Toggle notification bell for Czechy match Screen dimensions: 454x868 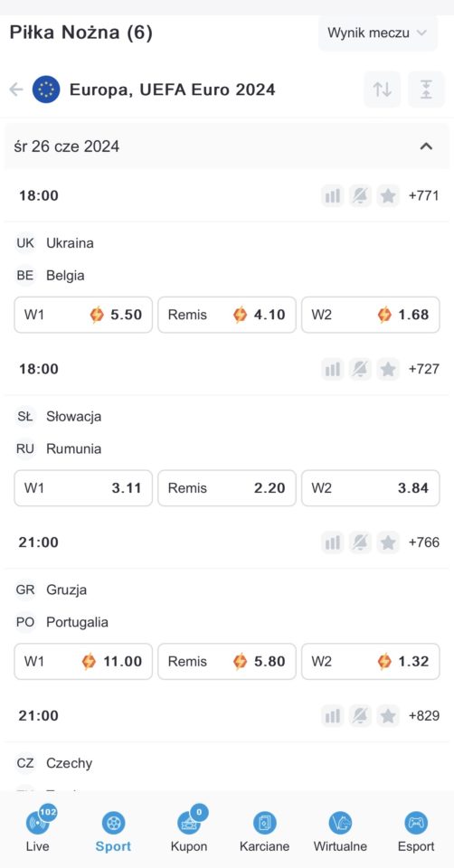[361, 716]
